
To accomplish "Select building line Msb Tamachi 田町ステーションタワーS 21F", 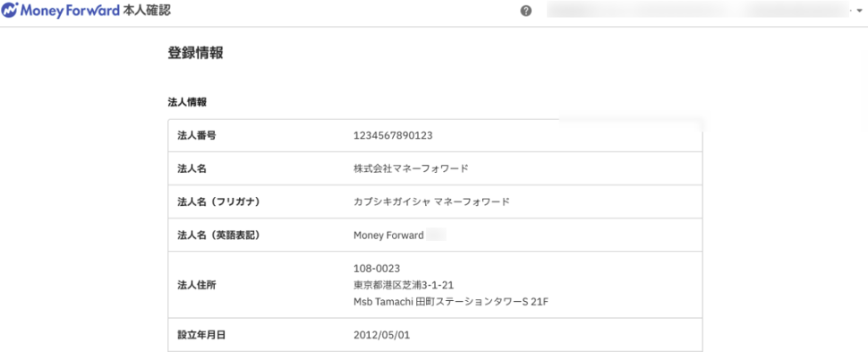I will [x=451, y=302].
